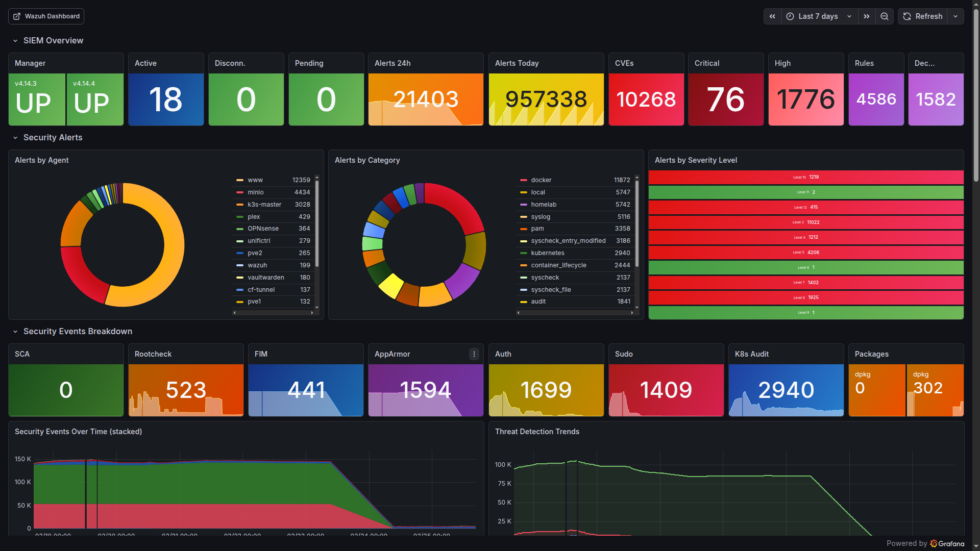Click the Grafana logo in footer
Screen dimensions: 980x551
click(934, 543)
